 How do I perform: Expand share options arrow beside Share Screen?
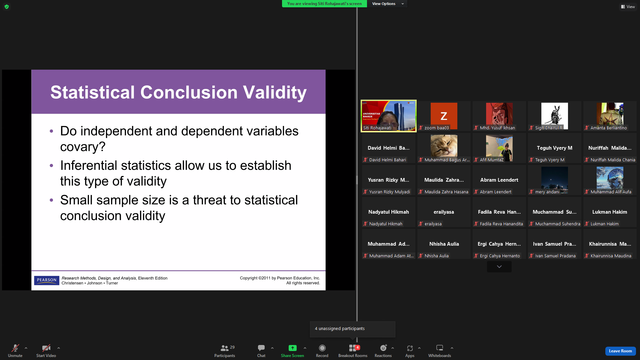click(x=305, y=348)
